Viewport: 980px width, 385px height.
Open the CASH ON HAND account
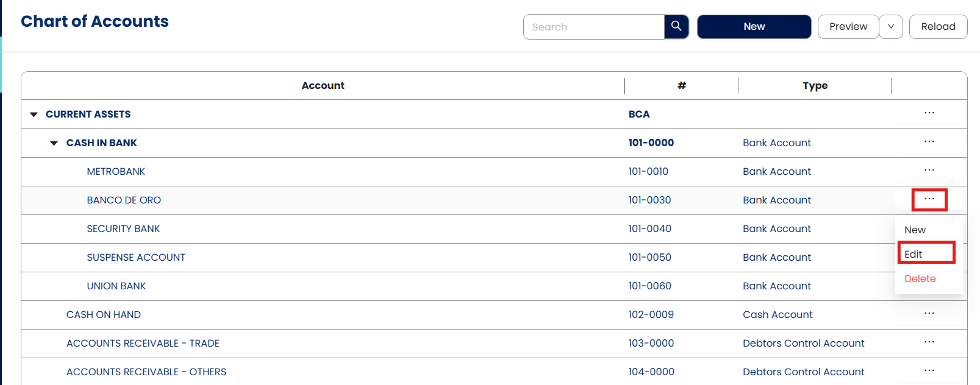[x=104, y=315]
